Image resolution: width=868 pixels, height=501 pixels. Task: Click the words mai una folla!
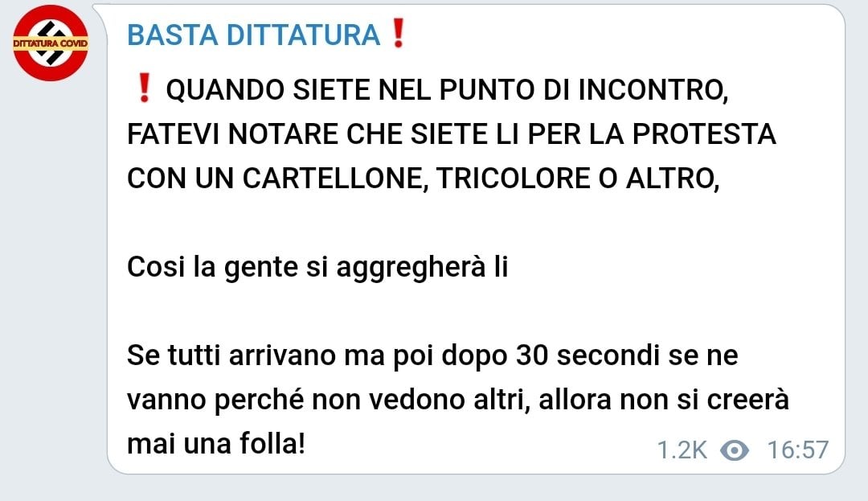216,444
